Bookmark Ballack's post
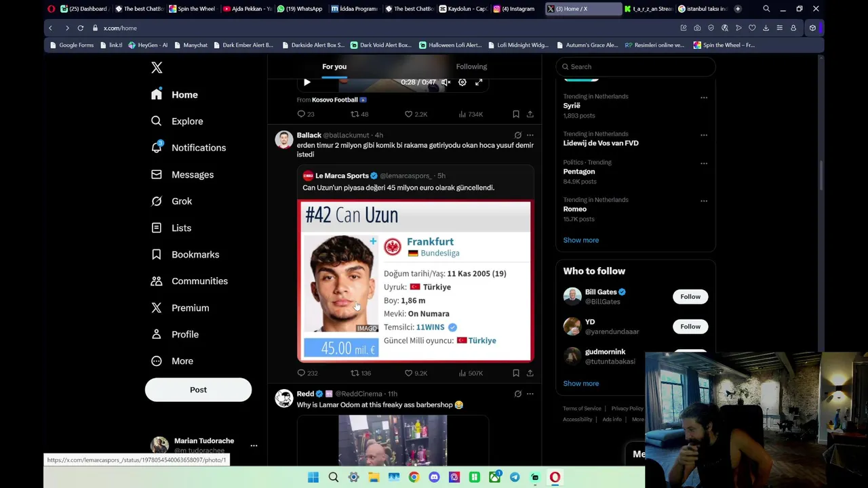Screen dimensions: 868x488 click(x=516, y=373)
